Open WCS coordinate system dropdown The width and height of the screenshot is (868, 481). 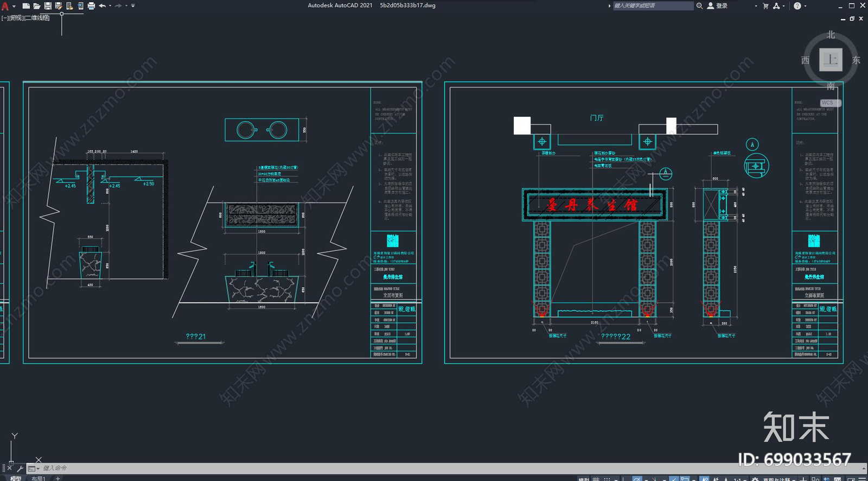click(831, 103)
